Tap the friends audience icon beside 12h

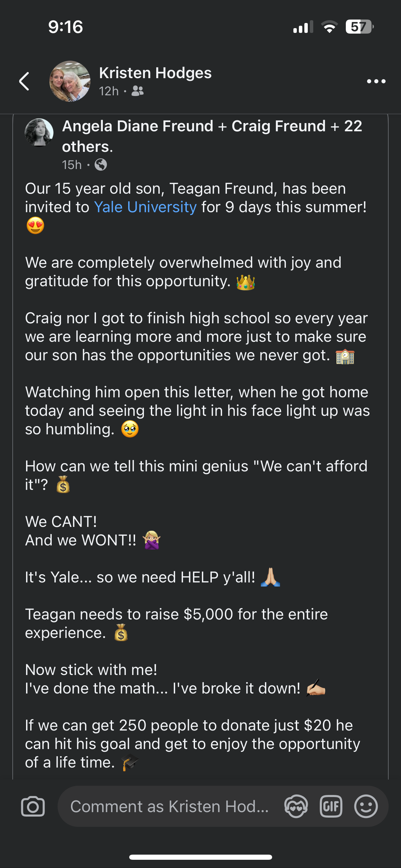pyautogui.click(x=138, y=91)
